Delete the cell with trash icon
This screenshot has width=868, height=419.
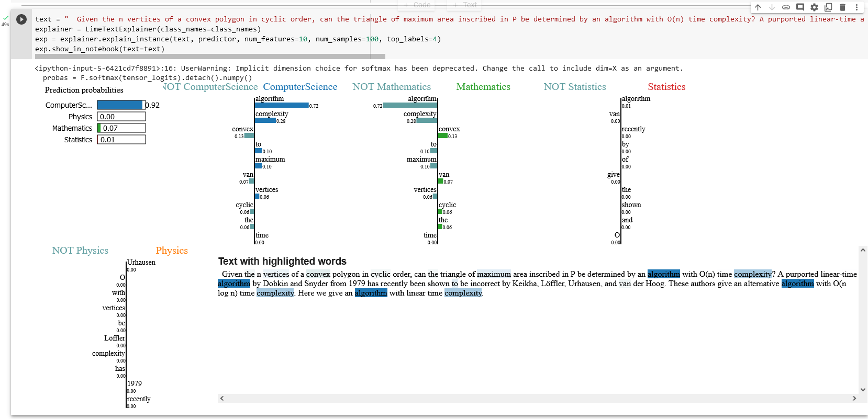842,7
